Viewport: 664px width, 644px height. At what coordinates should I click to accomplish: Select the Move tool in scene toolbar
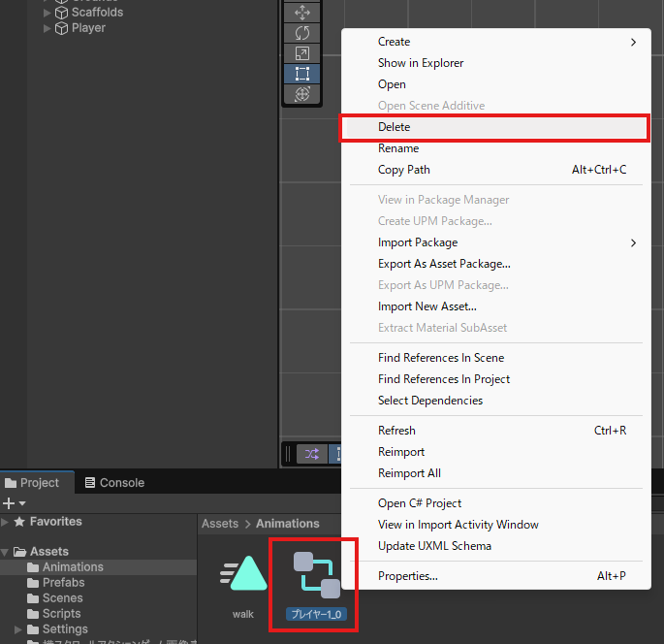click(301, 13)
